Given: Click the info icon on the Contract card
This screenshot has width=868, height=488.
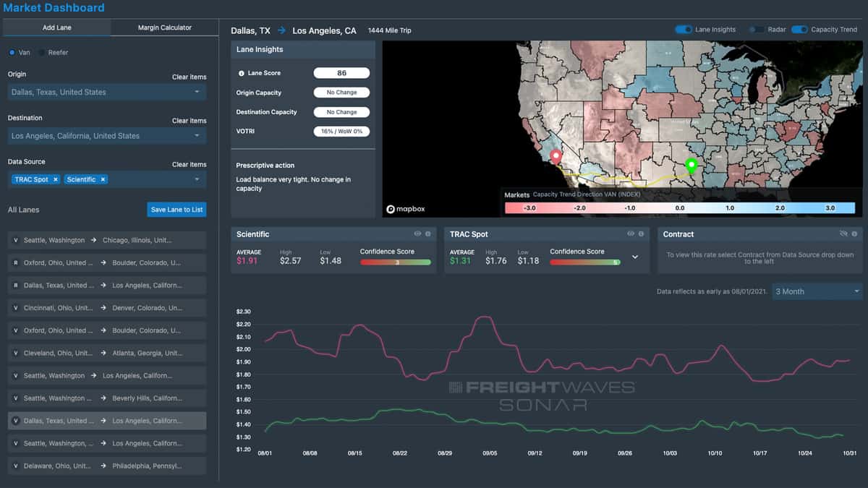Looking at the screenshot, I should point(855,234).
